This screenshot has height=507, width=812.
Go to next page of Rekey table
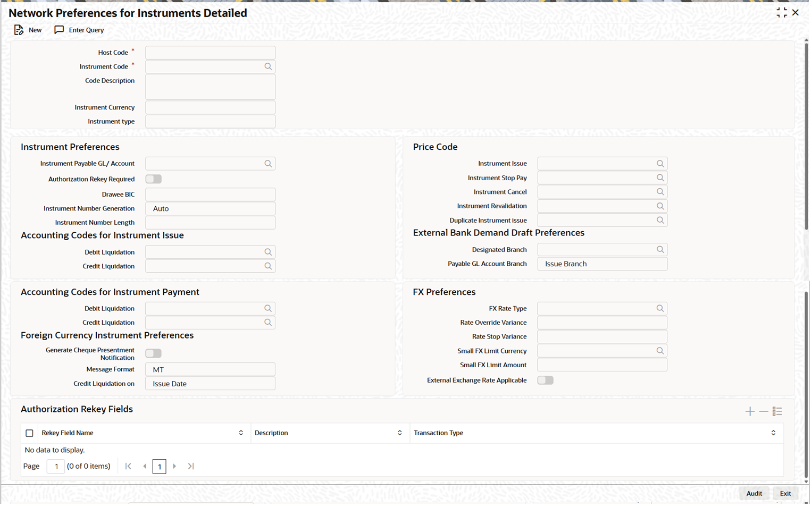(x=174, y=466)
